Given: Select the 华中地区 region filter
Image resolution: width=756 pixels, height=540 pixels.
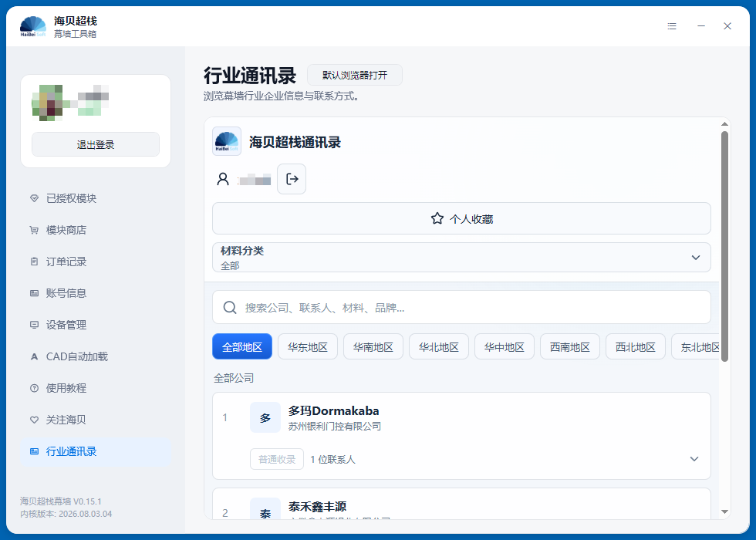Looking at the screenshot, I should [505, 346].
